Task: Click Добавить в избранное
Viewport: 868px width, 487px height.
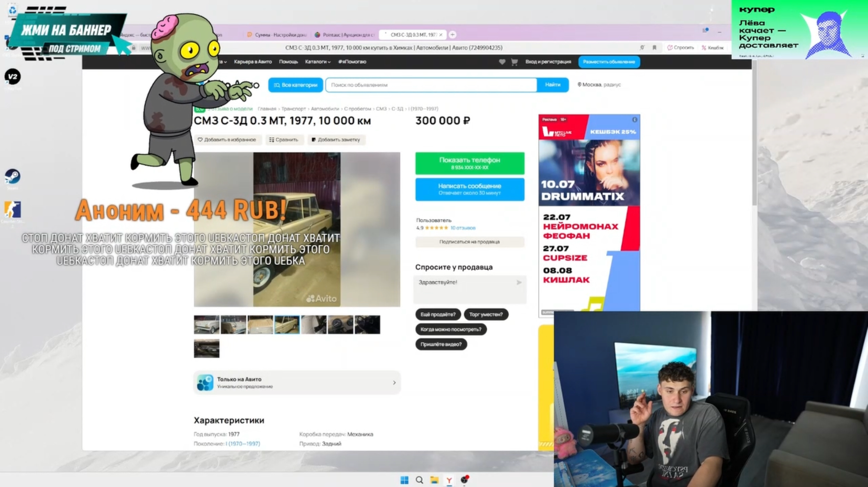Action: (x=227, y=139)
